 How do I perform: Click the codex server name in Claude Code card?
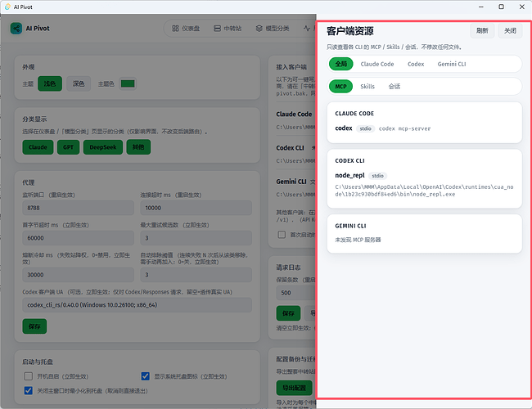click(x=344, y=128)
